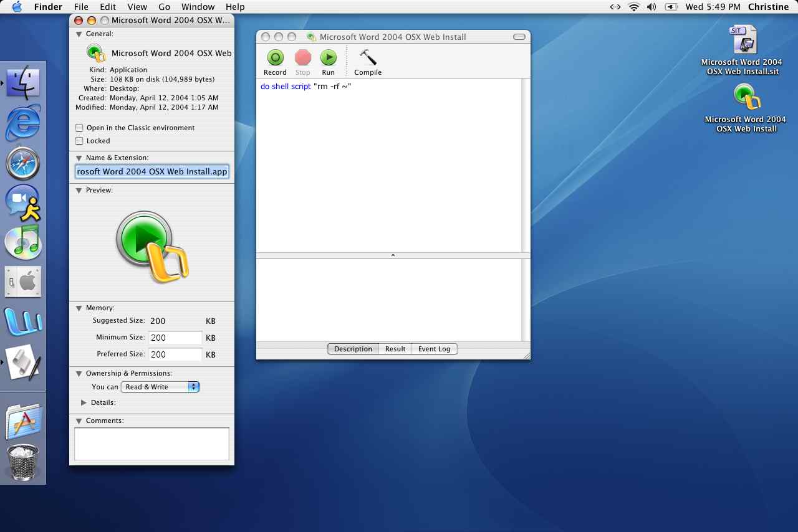Click the volume icon in the menu bar
The image size is (798, 532).
pos(651,7)
